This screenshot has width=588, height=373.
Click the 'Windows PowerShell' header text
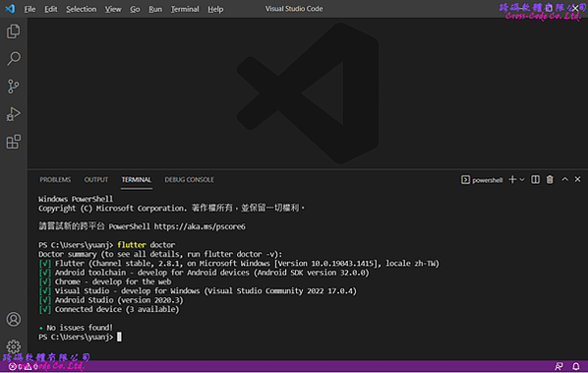(76, 199)
